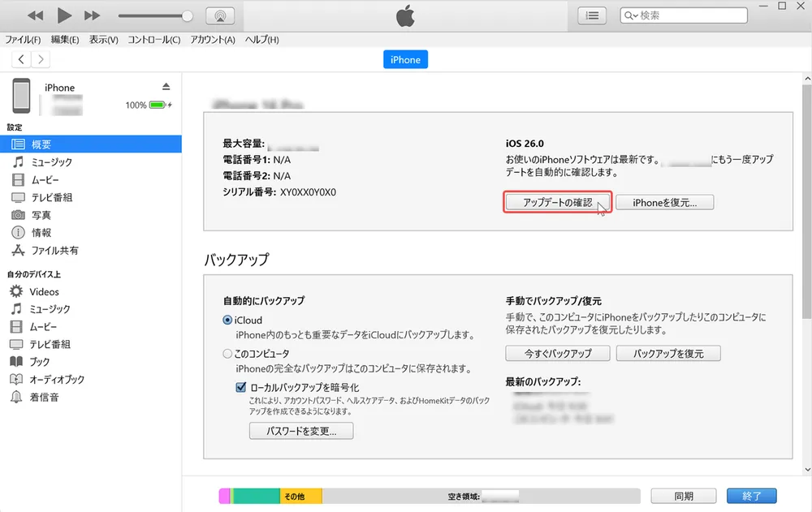Select the このコンピュータ radio button
The width and height of the screenshot is (812, 512).
pyautogui.click(x=227, y=354)
